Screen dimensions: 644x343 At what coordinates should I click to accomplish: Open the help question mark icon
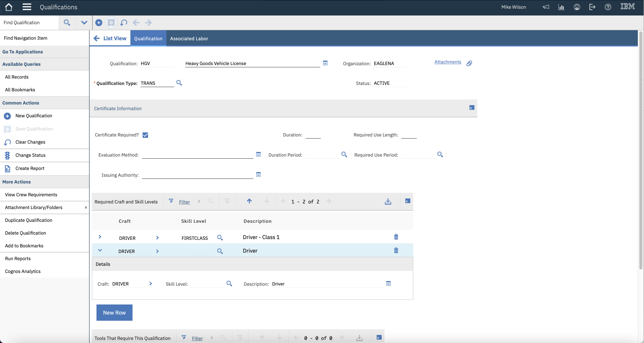[608, 7]
